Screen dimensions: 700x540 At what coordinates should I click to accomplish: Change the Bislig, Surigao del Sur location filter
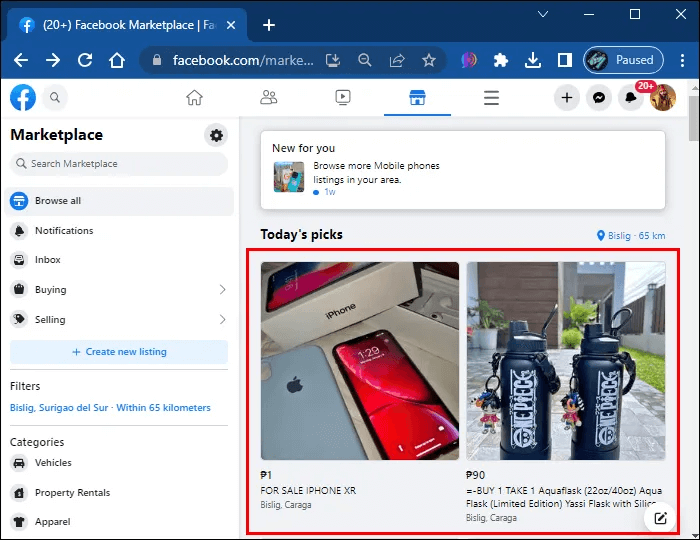point(110,407)
